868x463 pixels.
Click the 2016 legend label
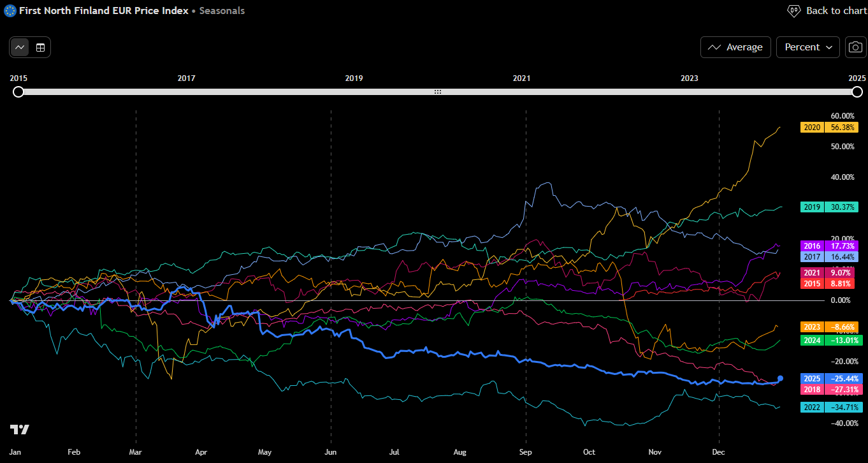click(x=812, y=246)
